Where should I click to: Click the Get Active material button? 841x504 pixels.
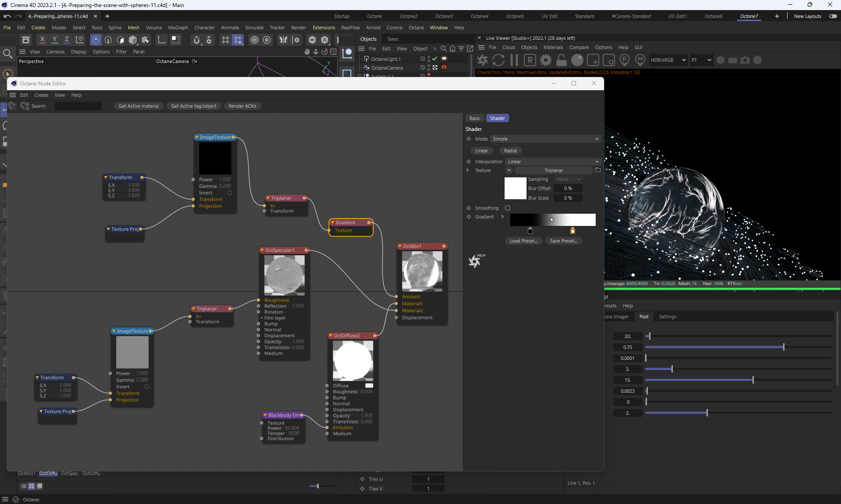coord(138,106)
